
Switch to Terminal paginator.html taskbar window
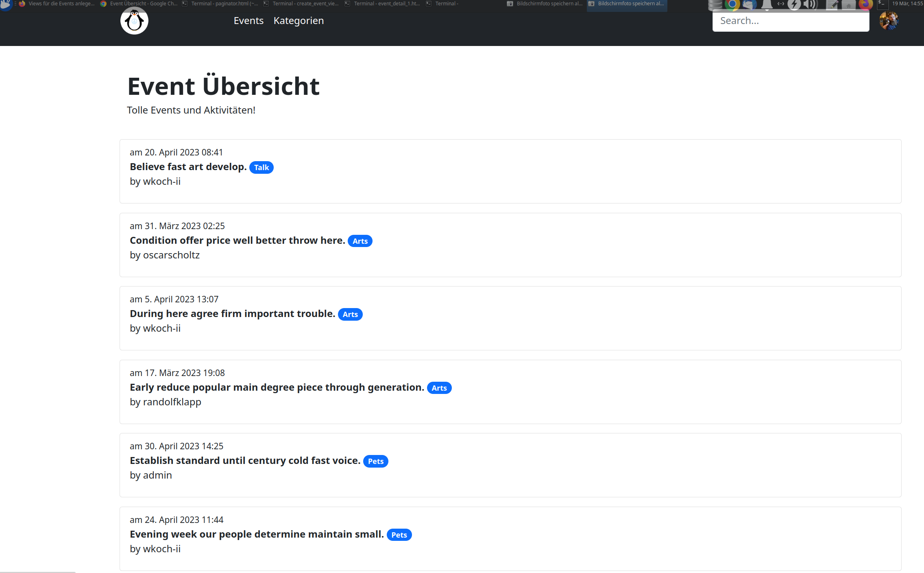[220, 4]
